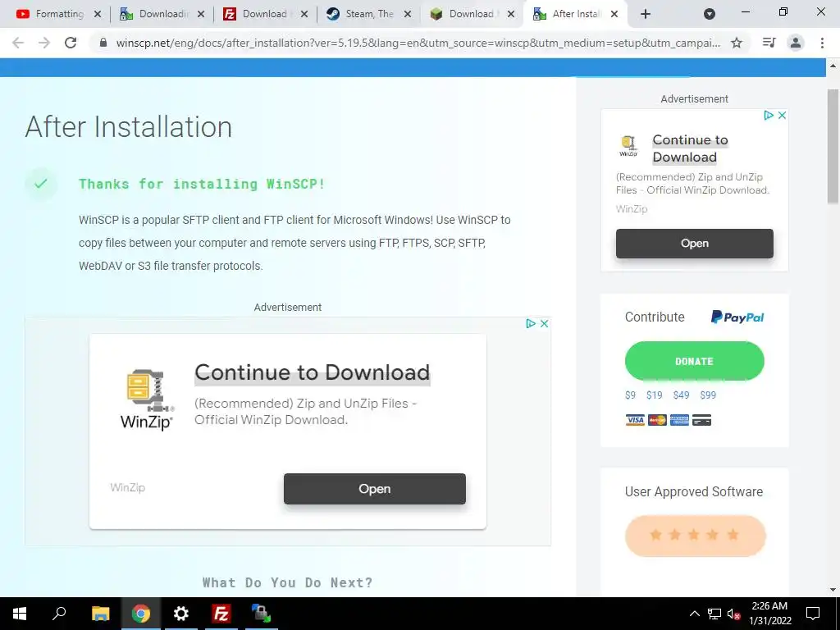
Task: Open Chrome three-dot menu
Action: (x=822, y=43)
